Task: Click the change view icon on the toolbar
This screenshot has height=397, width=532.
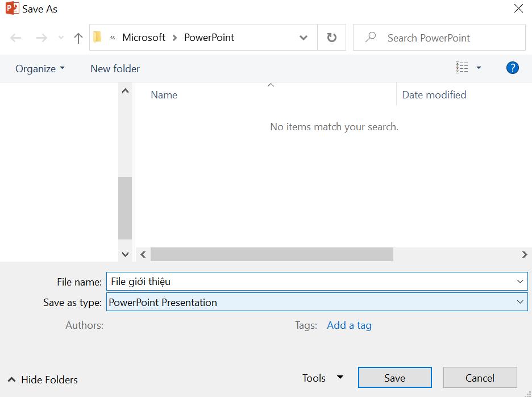Action: 463,67
